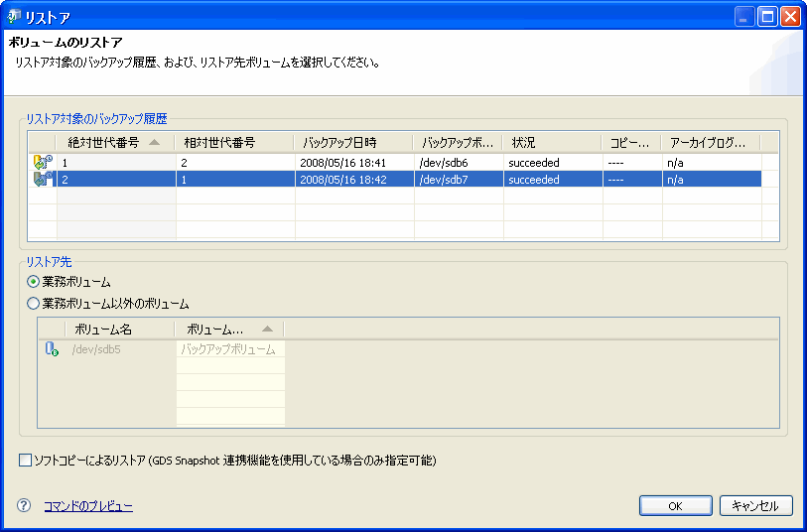Screen dimensions: 807x532
Task: Confirm with the OK button
Action: 676,506
